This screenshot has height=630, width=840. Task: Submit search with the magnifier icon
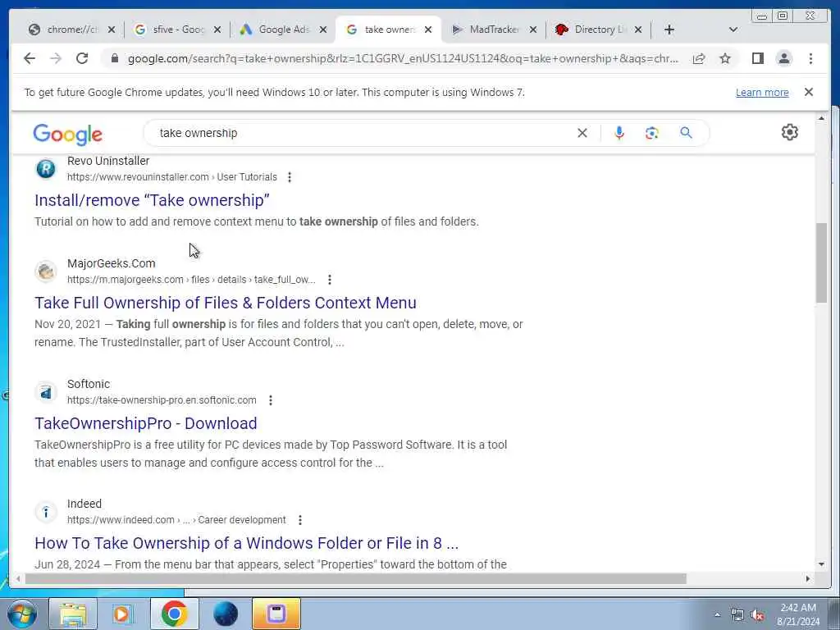click(x=687, y=133)
